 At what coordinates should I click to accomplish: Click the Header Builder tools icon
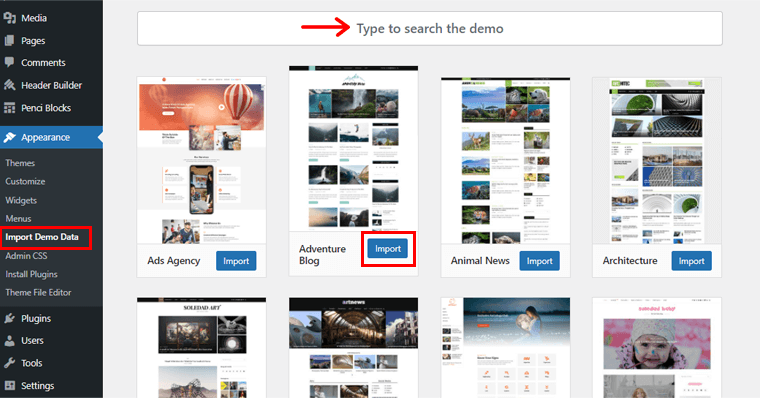10,85
